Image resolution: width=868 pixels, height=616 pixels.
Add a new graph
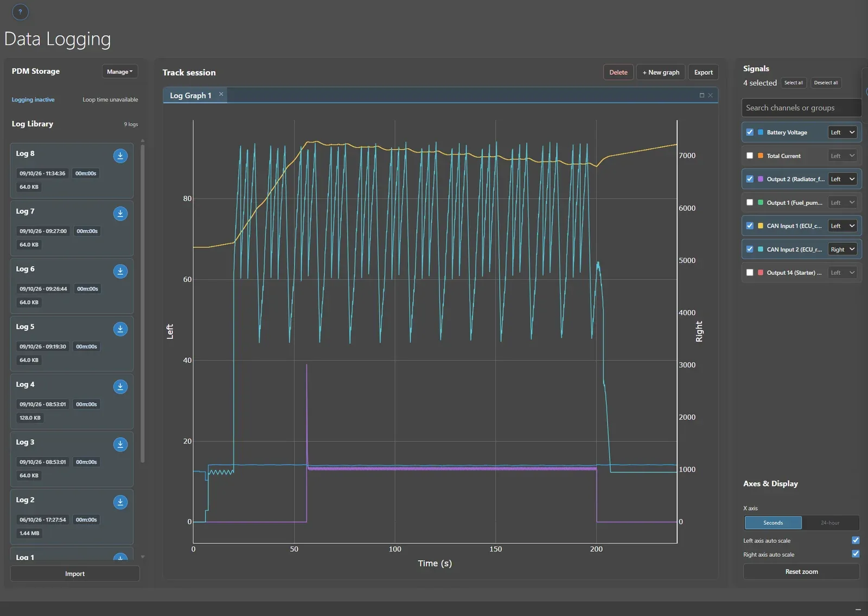661,72
